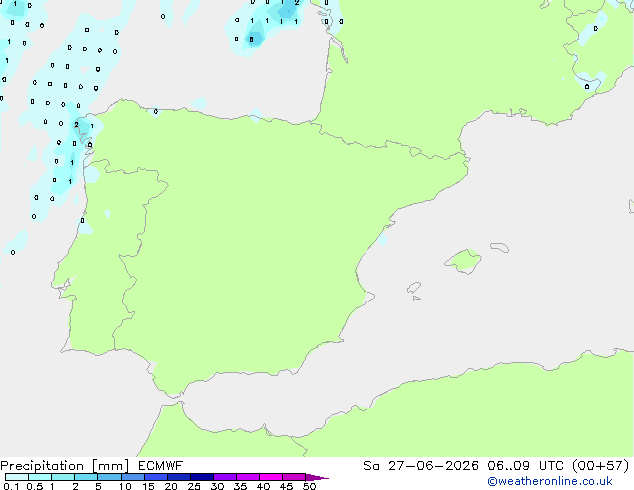
Task: Click Mallorca island on the map
Action: point(464,261)
